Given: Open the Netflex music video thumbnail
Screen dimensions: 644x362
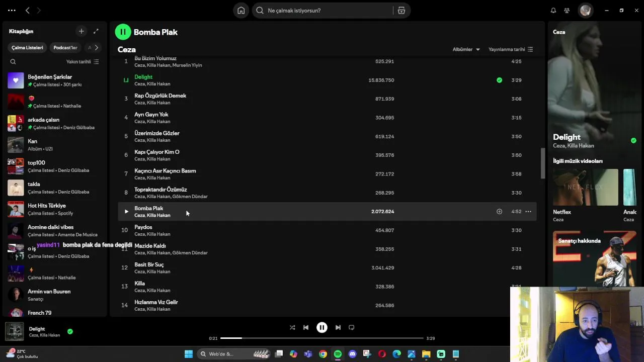Looking at the screenshot, I should pos(586,187).
